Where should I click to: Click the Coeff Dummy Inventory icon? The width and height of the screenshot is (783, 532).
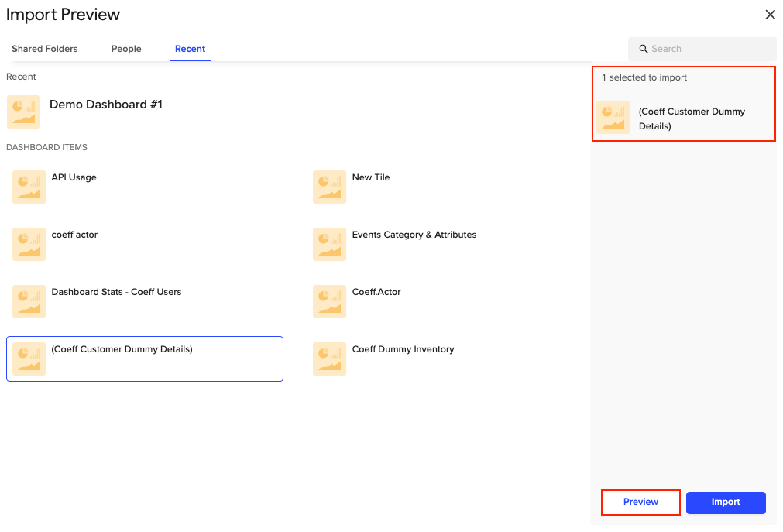[329, 359]
